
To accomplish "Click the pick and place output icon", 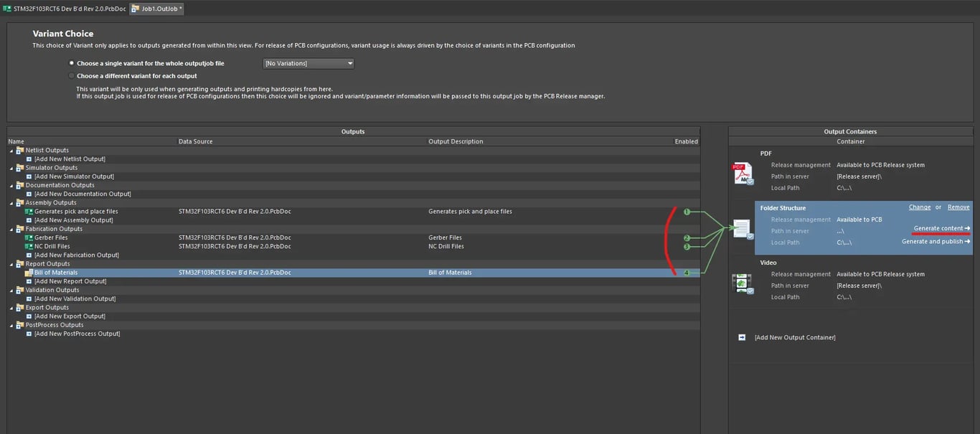I will click(29, 212).
